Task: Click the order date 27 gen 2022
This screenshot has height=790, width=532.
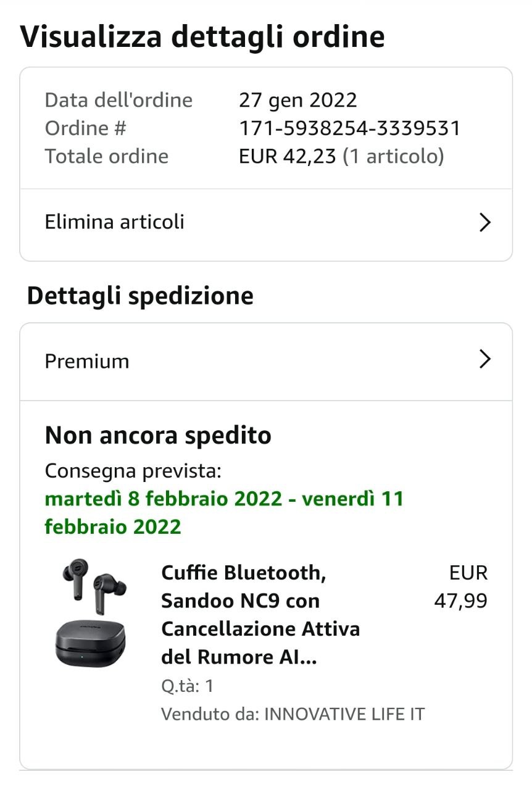Action: (297, 100)
